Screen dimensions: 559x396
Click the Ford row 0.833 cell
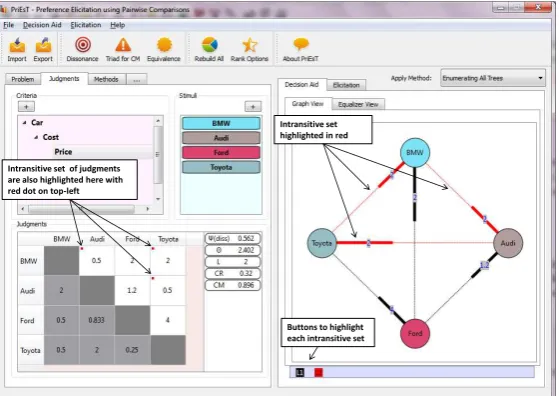coord(97,320)
